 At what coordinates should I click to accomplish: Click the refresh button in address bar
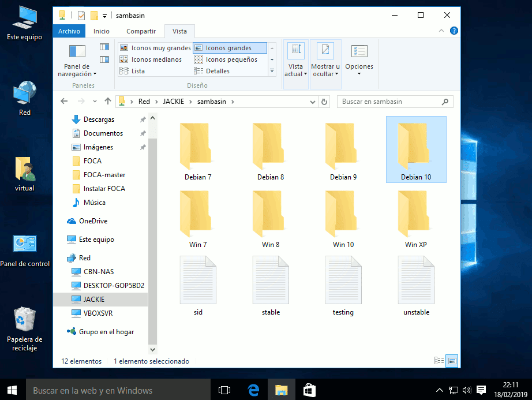coord(324,102)
